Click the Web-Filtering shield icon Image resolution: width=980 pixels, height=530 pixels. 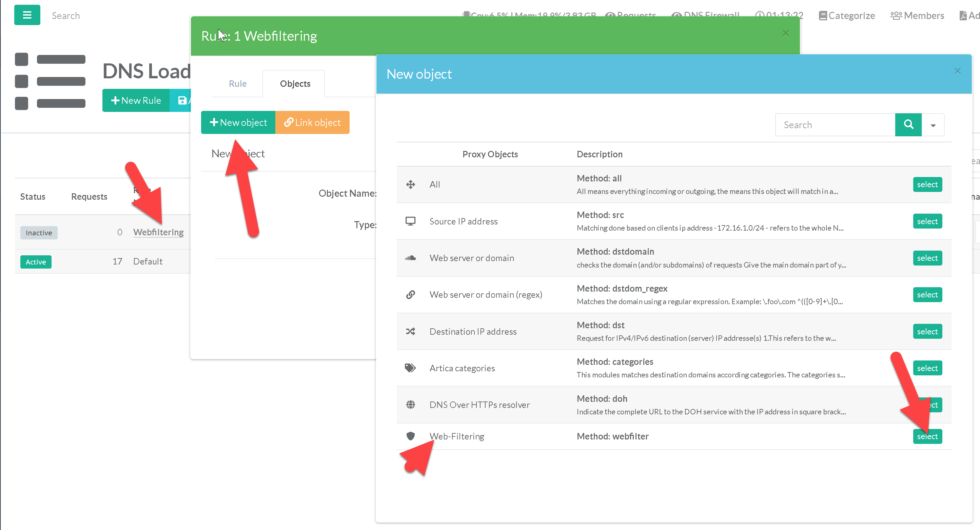click(411, 436)
